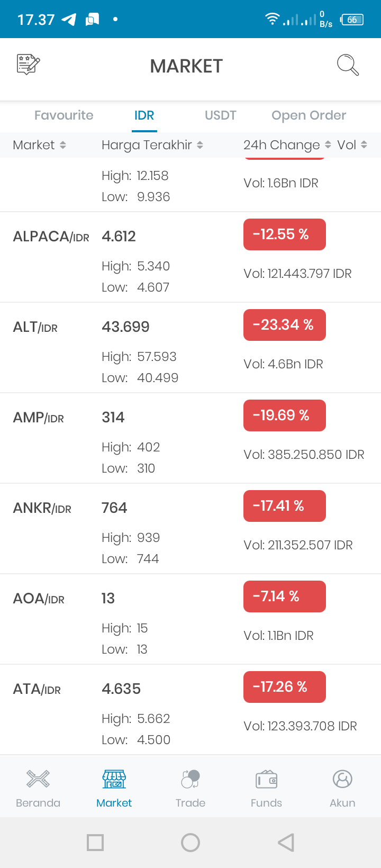Open the Trade icon in bottom bar
381x868 pixels.
click(x=190, y=779)
